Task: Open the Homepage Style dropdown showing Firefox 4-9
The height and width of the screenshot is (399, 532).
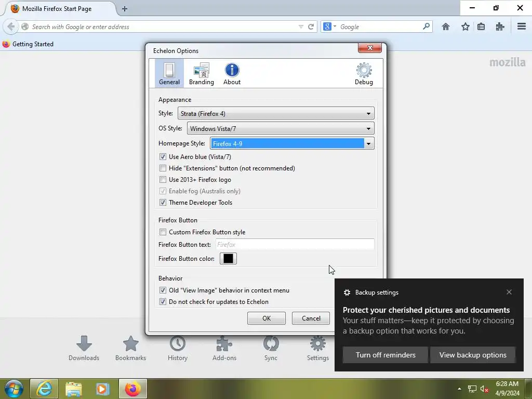Action: (x=292, y=143)
